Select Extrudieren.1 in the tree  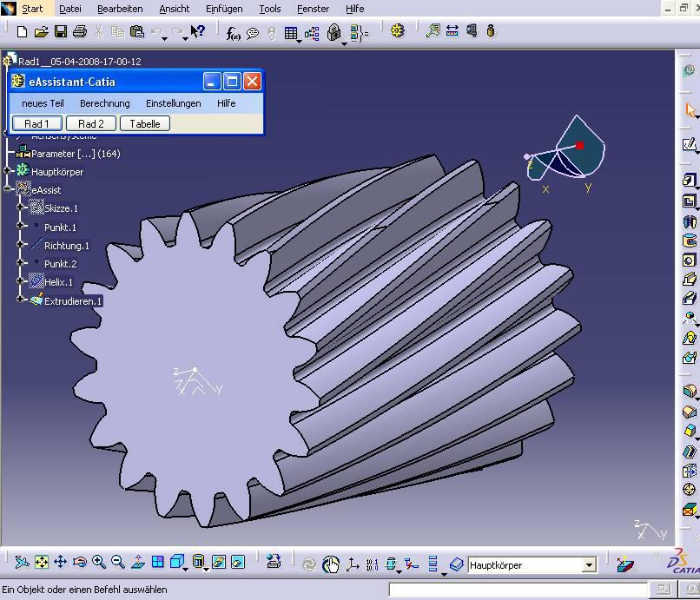73,301
